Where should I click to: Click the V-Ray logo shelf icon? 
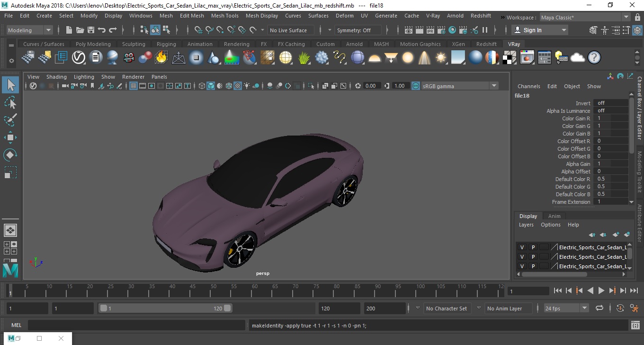[x=78, y=58]
